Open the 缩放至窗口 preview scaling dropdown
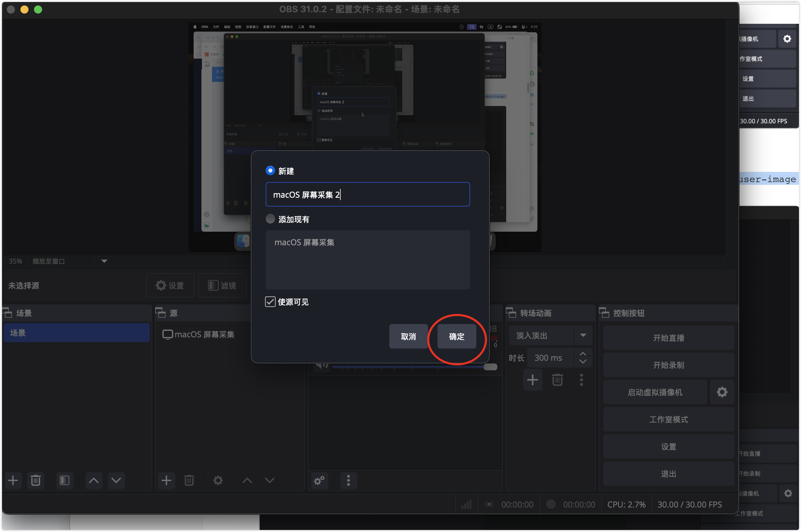 (x=104, y=261)
